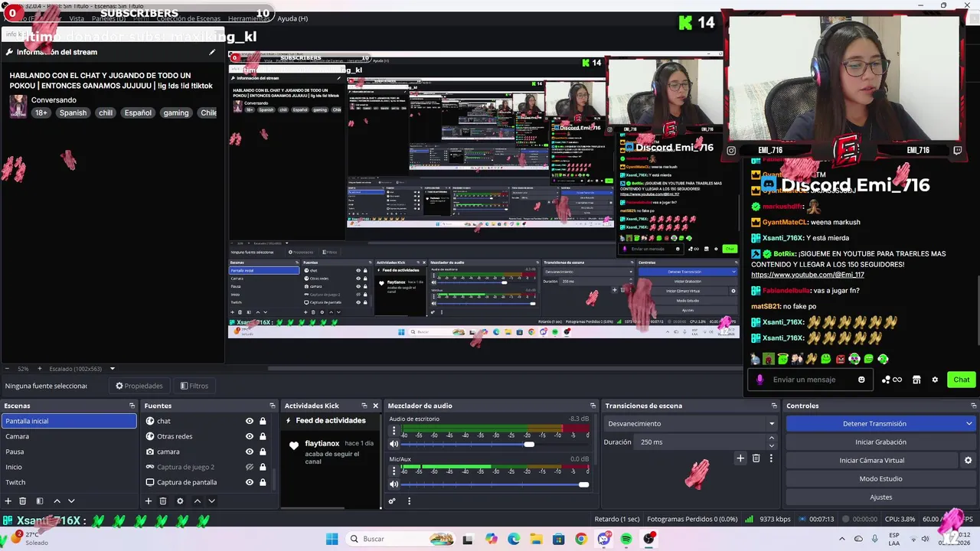Hide the chat source visibility eye
The image size is (980, 551).
(x=249, y=421)
